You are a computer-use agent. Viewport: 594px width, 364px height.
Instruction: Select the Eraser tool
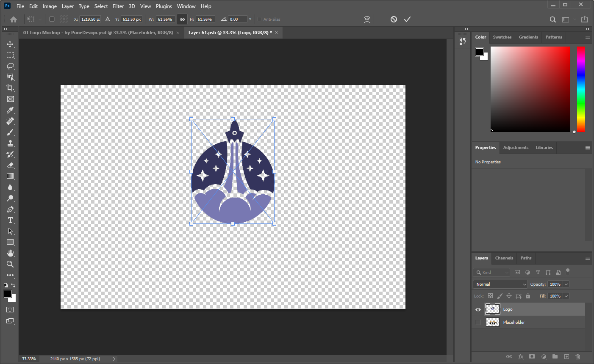pos(10,165)
